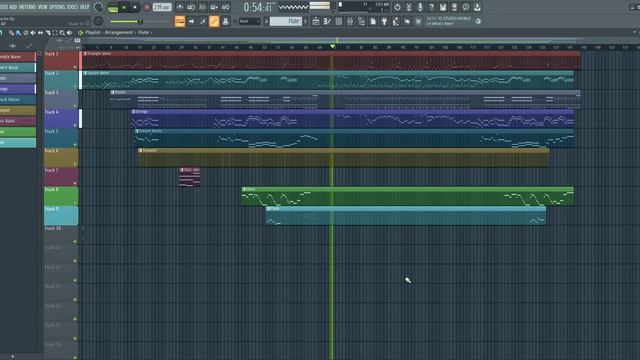Select the dashed-box select tool in playlist toolbar
This screenshot has height=360, width=640.
(55, 33)
